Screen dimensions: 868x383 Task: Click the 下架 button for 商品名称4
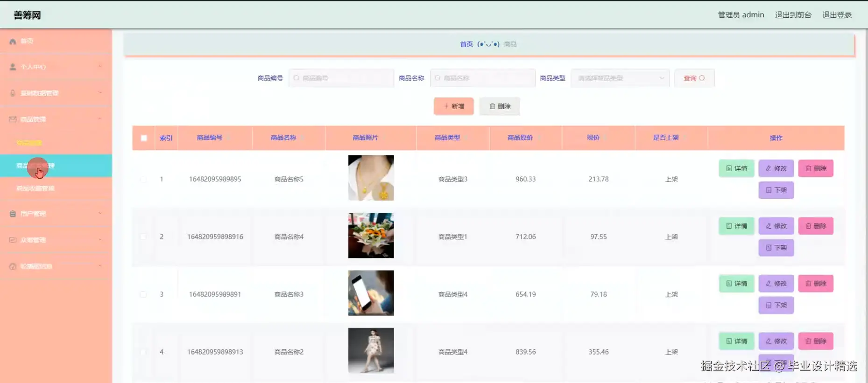[776, 248]
